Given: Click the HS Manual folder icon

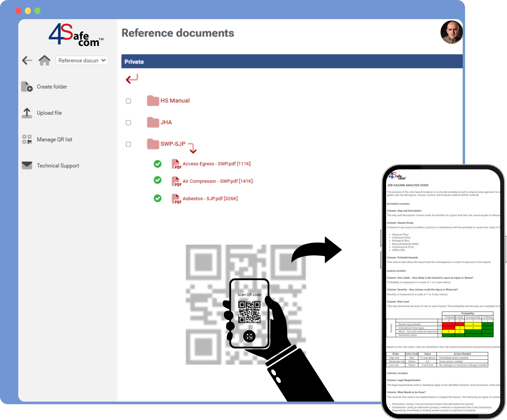Looking at the screenshot, I should point(153,101).
